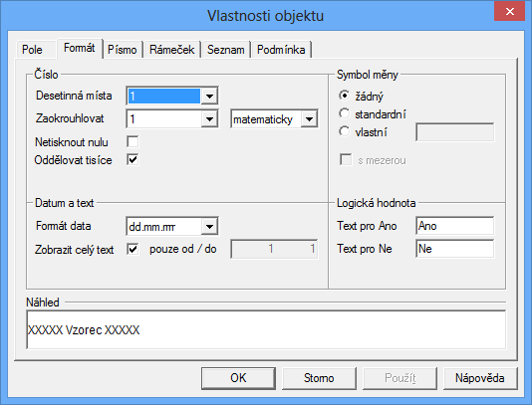The width and height of the screenshot is (532, 405).
Task: Click the Text pro Ano input field
Action: click(x=454, y=226)
